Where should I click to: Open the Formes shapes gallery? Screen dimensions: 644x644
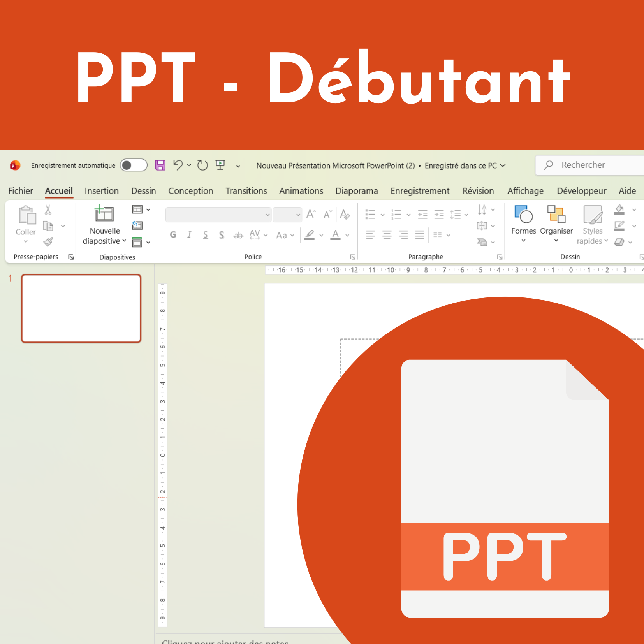pyautogui.click(x=523, y=224)
